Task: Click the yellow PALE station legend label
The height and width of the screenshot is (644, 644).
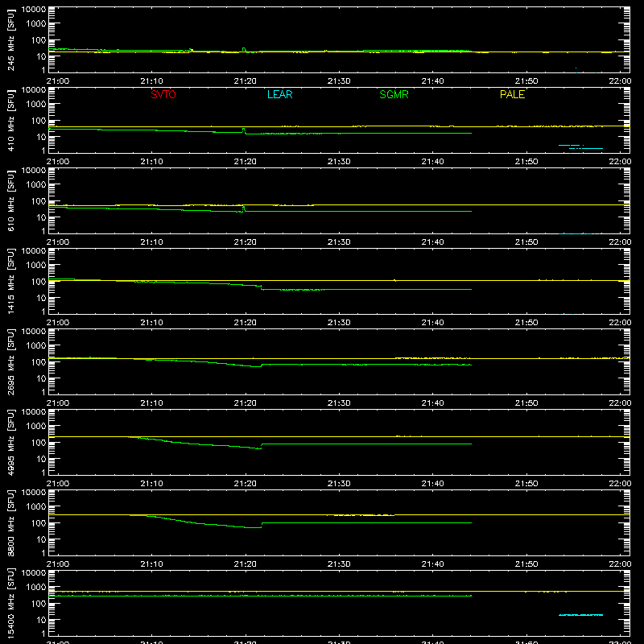Action: point(512,94)
